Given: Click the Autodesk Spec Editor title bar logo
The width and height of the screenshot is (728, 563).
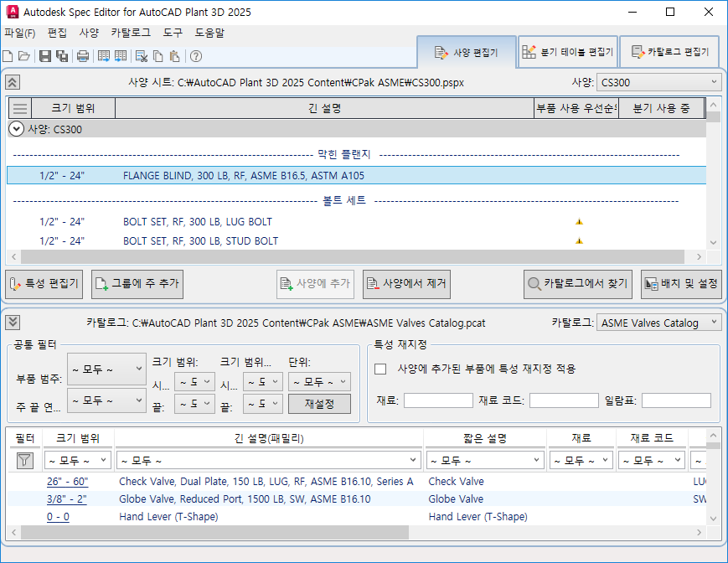Looking at the screenshot, I should (13, 12).
